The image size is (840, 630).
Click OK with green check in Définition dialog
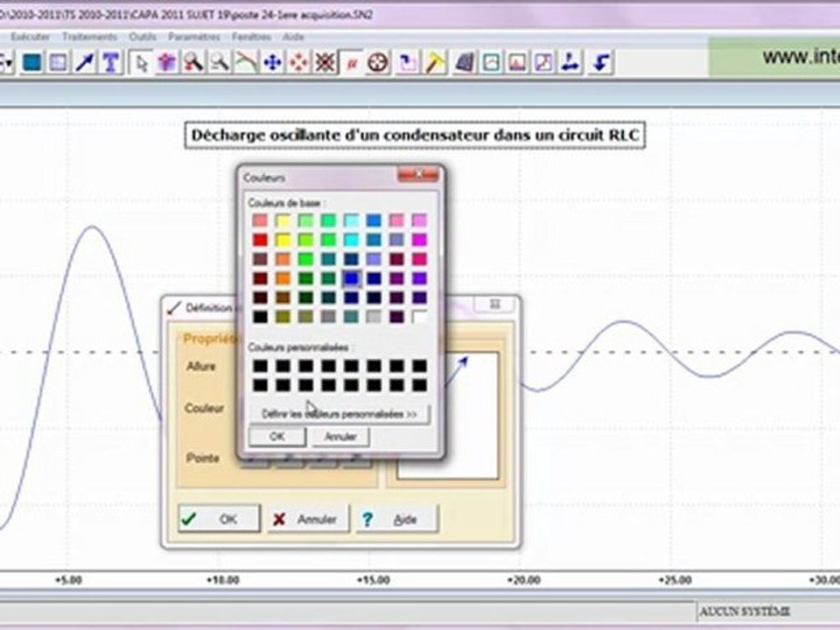(x=219, y=519)
